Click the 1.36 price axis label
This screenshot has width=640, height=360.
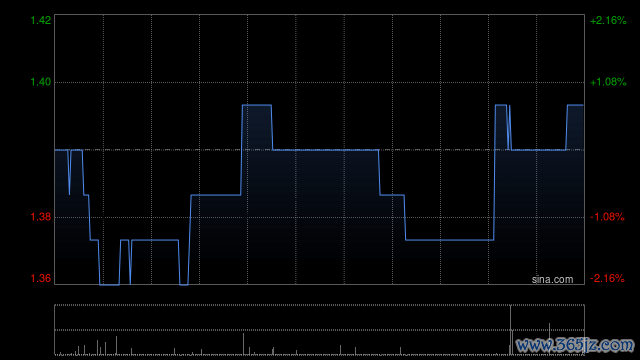[41, 278]
